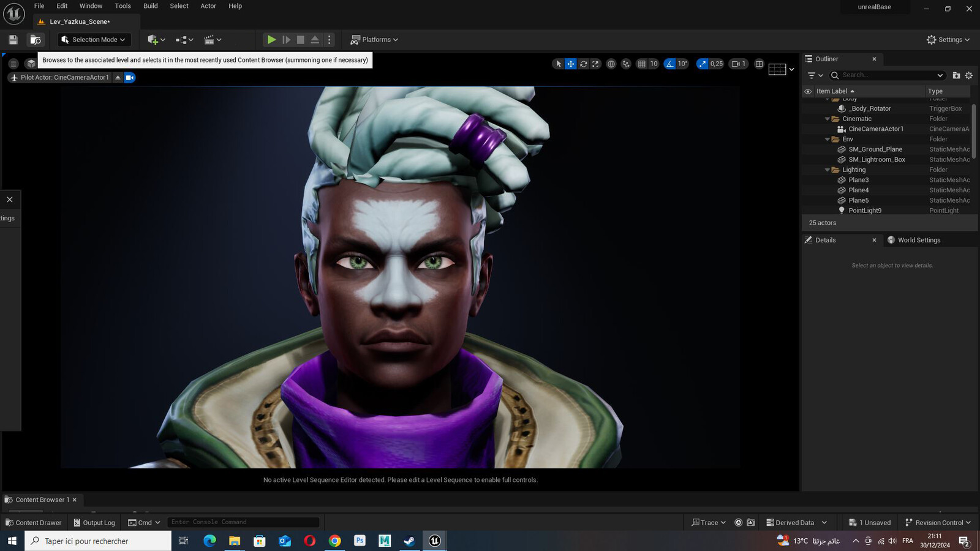
Task: Open the Edit menu
Action: pos(62,6)
